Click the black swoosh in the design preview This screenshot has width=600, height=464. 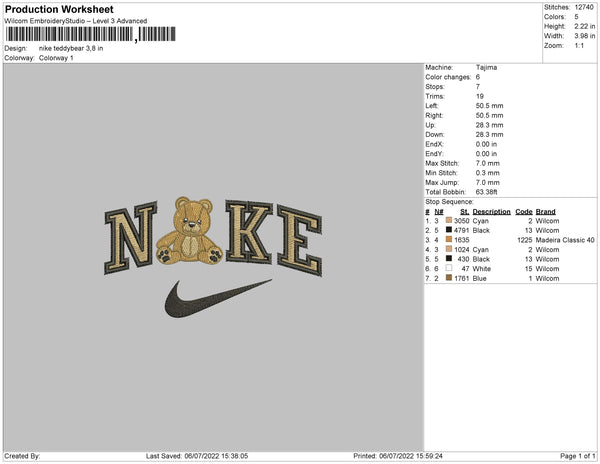218,298
